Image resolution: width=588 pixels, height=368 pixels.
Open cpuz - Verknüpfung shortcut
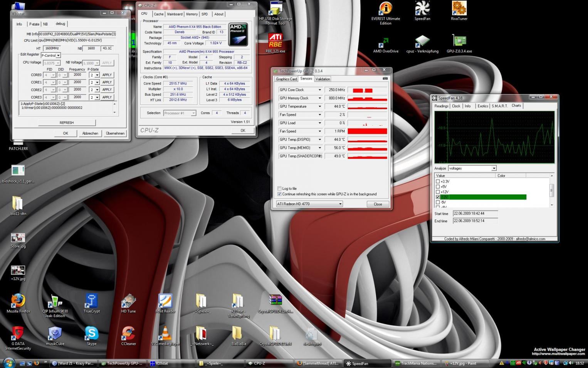422,44
